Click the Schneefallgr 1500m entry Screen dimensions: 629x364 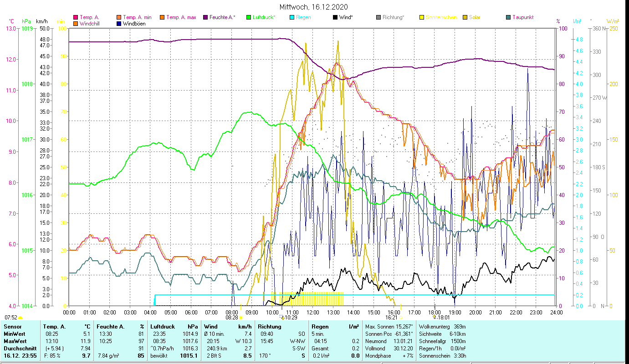point(442,341)
